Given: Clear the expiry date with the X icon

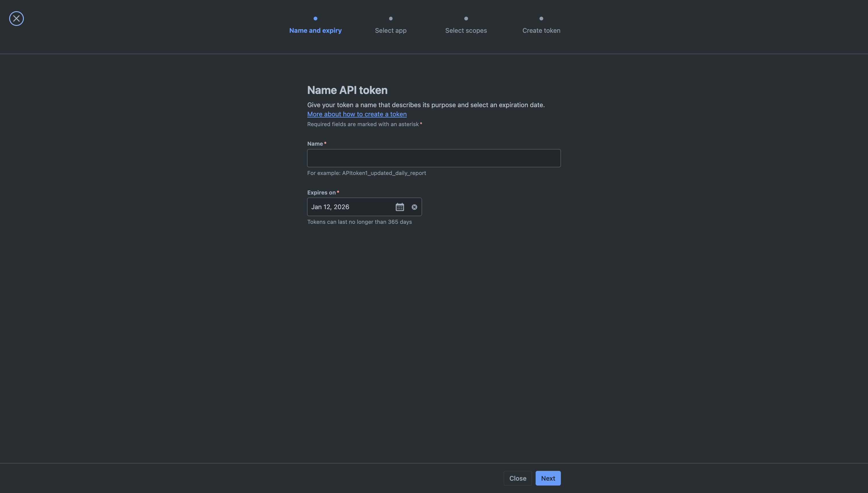Looking at the screenshot, I should (414, 207).
